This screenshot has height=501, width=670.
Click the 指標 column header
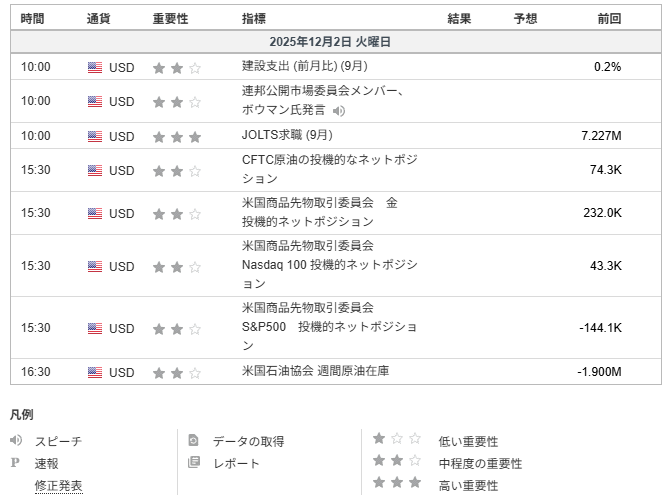254,18
